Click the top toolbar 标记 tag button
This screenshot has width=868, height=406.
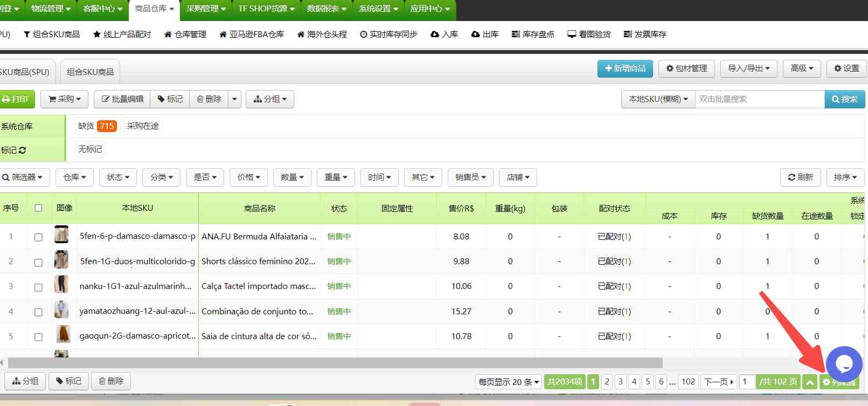coord(170,99)
